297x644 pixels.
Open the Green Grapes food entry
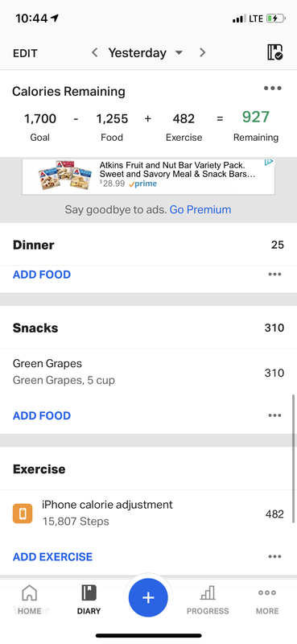pyautogui.click(x=148, y=373)
